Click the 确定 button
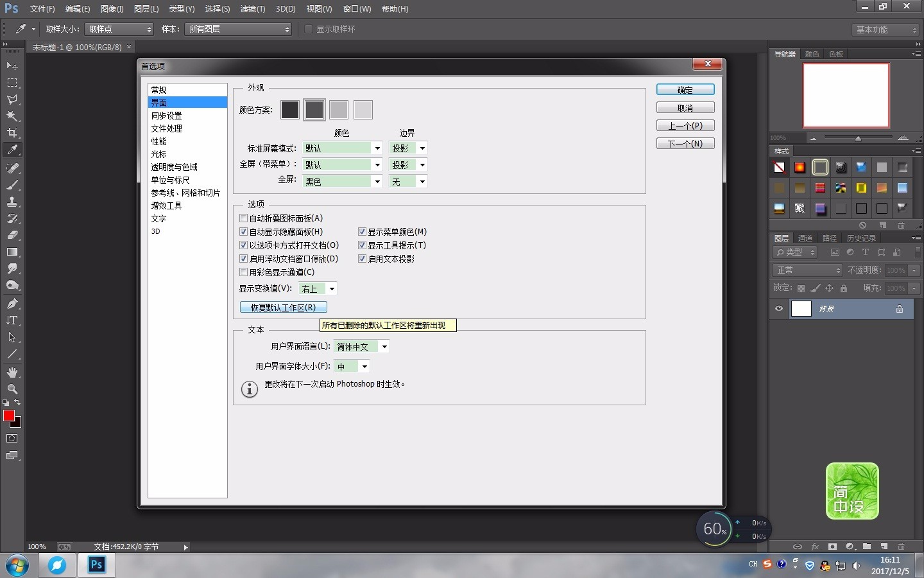Viewport: 924px width, 578px height. coord(685,90)
